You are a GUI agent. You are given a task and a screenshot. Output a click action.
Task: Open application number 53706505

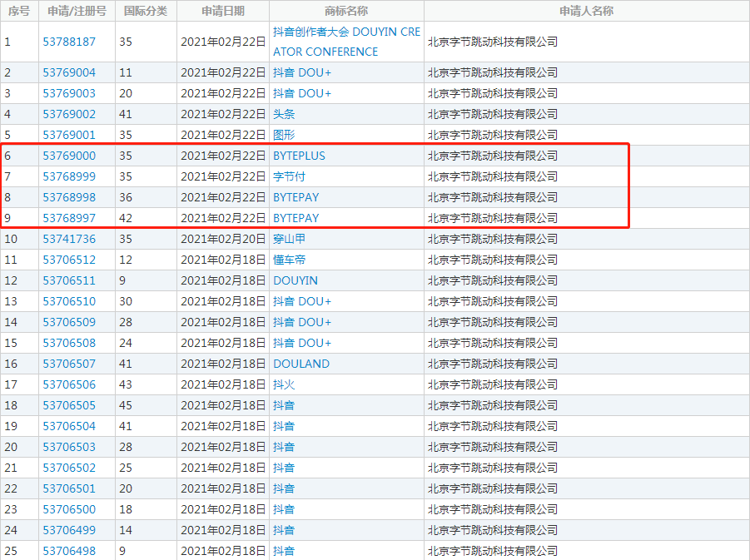pos(69,405)
